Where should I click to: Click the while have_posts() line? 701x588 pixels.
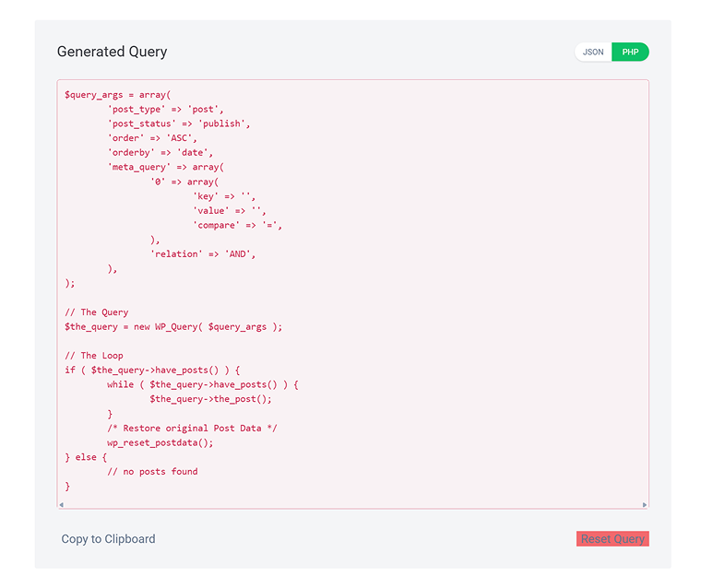tap(203, 384)
